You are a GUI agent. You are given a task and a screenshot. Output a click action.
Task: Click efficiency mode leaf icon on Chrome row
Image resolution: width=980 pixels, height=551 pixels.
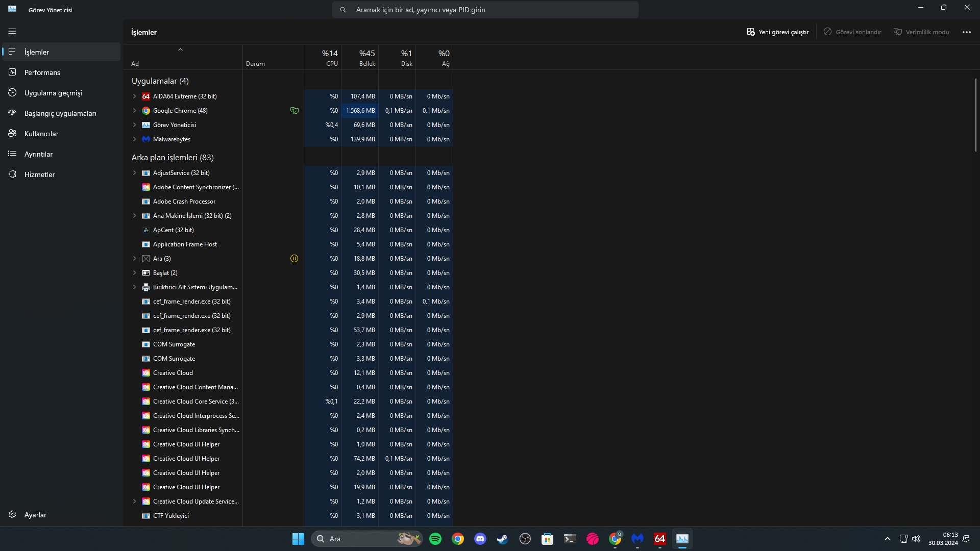point(294,111)
